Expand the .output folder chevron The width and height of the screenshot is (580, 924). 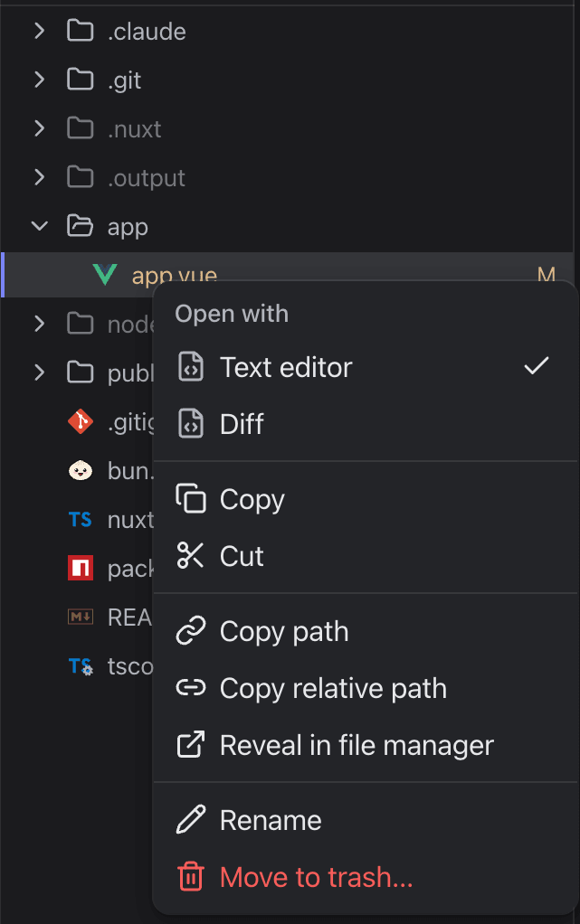tap(40, 177)
